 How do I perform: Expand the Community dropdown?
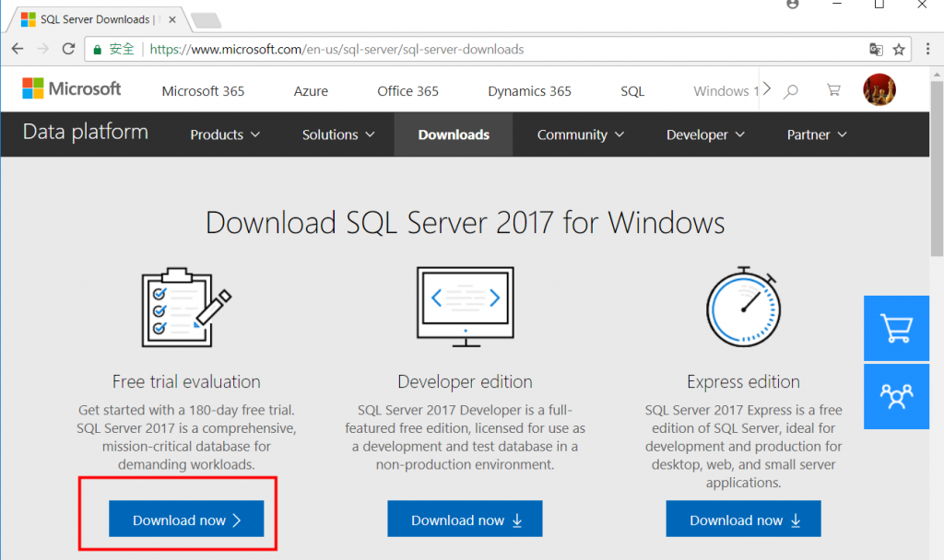pos(581,134)
